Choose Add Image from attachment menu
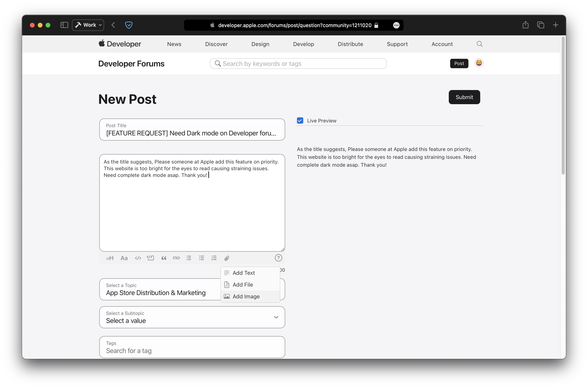Image resolution: width=588 pixels, height=388 pixels. coord(250,296)
